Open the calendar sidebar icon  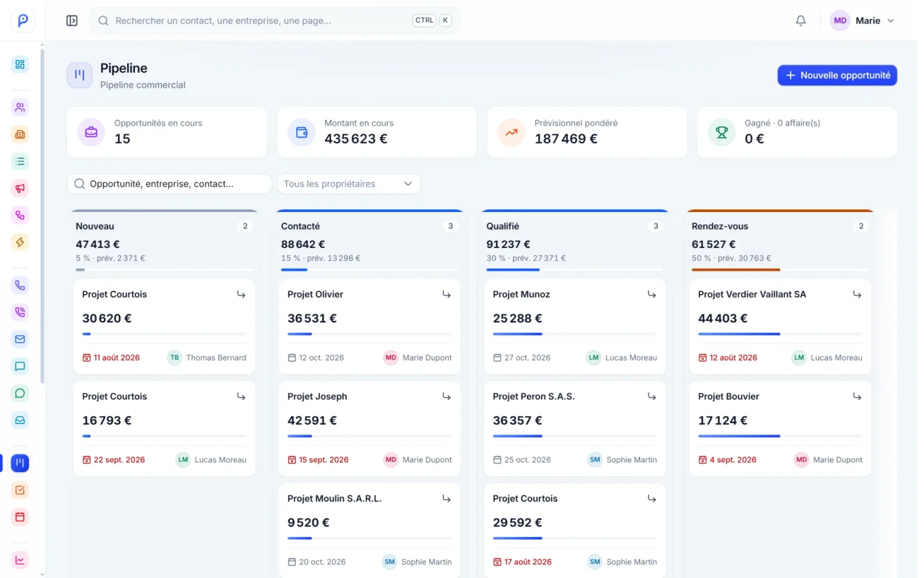[x=20, y=517]
